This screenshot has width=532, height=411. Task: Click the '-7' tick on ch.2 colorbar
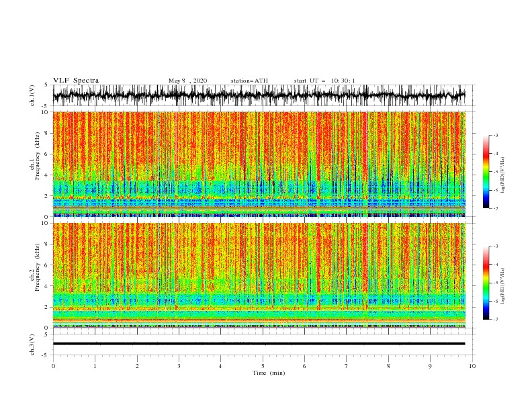click(x=496, y=319)
